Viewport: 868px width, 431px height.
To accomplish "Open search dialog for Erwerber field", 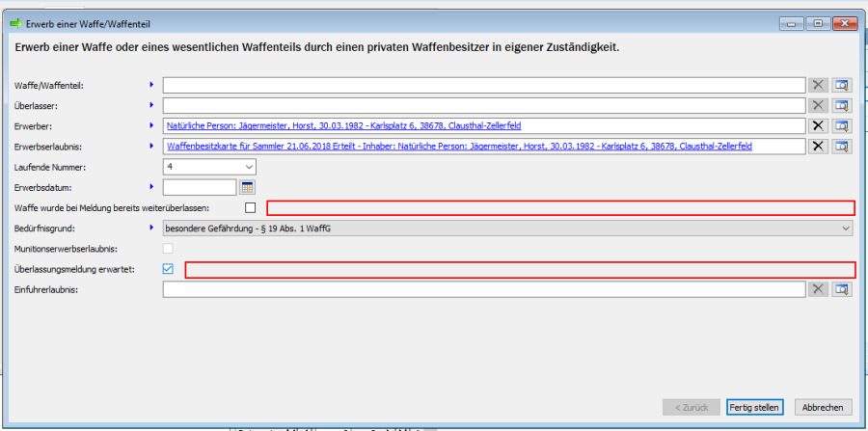I will pyautogui.click(x=843, y=125).
